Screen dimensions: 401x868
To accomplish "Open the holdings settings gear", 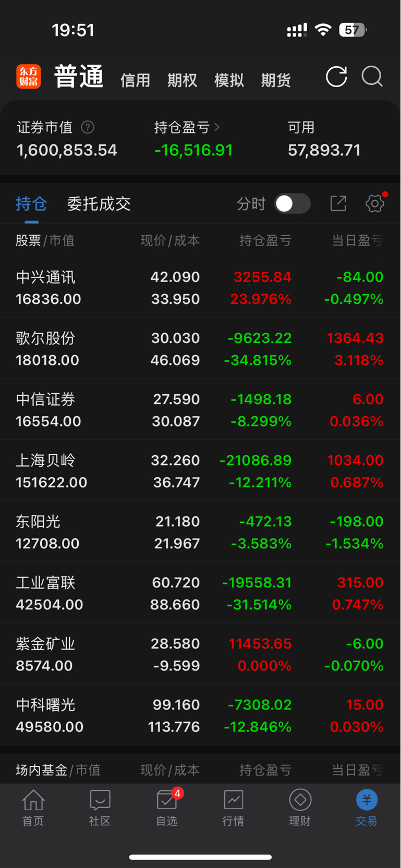I will click(374, 203).
